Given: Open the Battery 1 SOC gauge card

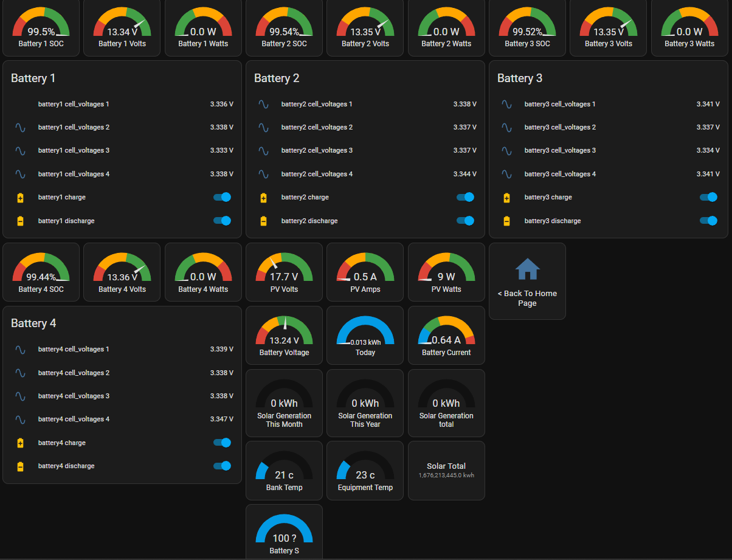Looking at the screenshot, I should [41, 28].
